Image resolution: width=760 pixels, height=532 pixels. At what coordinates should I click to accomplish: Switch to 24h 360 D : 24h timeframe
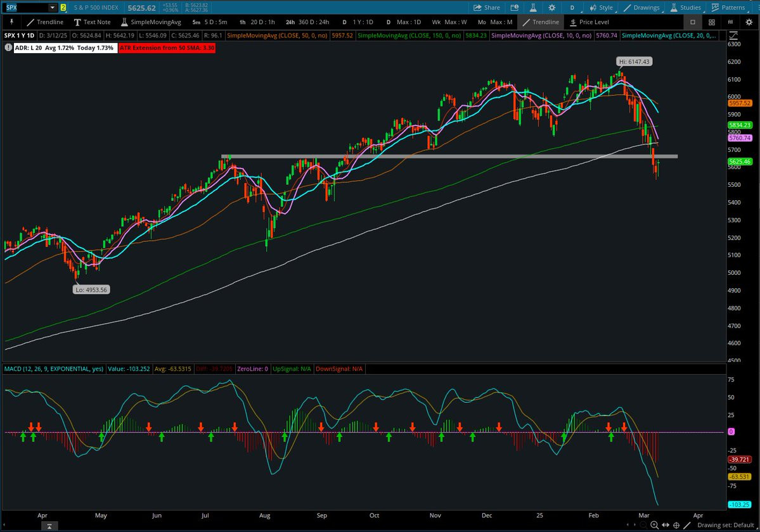(307, 22)
